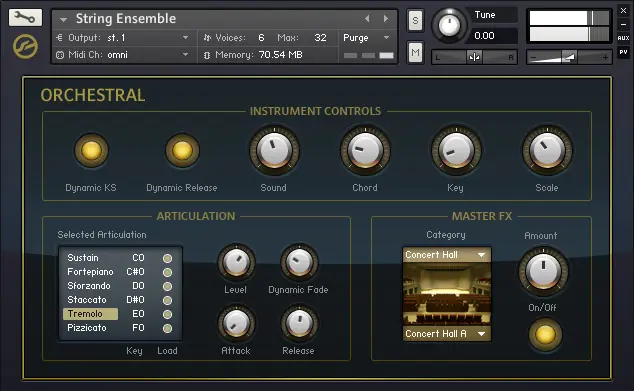Click the Memory 70.54 MB readout
This screenshot has height=391, width=634.
[281, 55]
